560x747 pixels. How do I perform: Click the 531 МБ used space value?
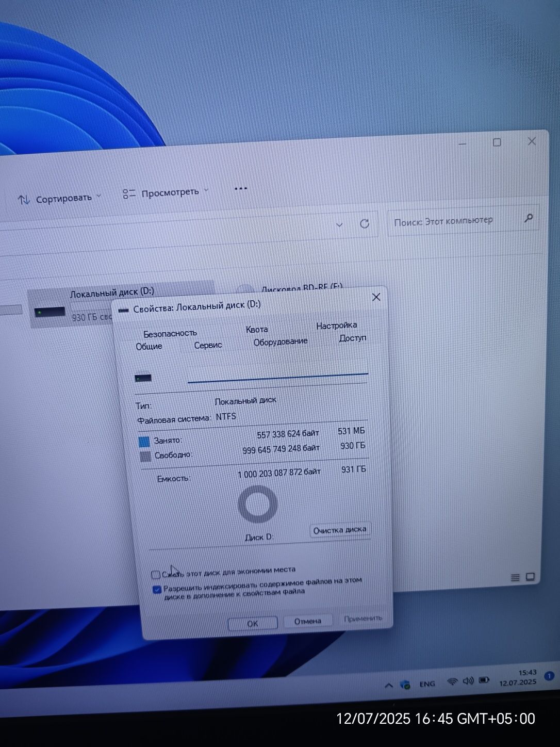(x=352, y=431)
